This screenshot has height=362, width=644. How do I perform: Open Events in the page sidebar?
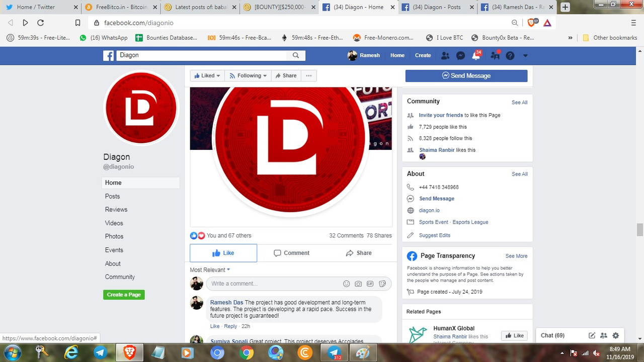click(x=114, y=250)
